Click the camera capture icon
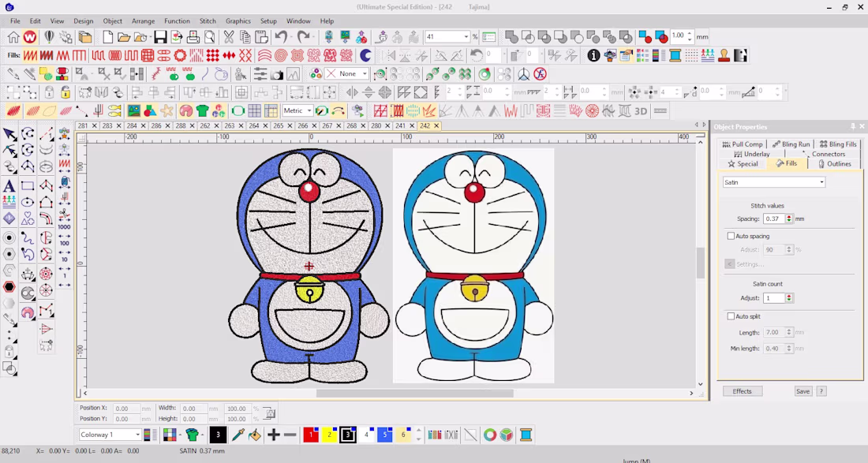This screenshot has width=868, height=463. point(277,74)
